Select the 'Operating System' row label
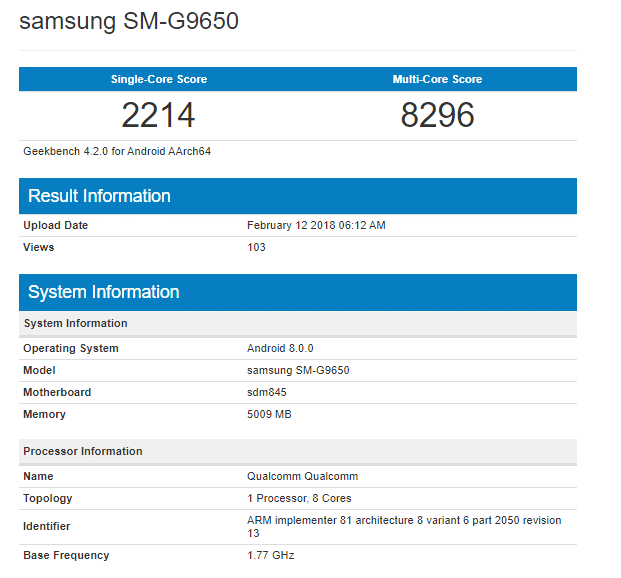The image size is (621, 578). 71,349
